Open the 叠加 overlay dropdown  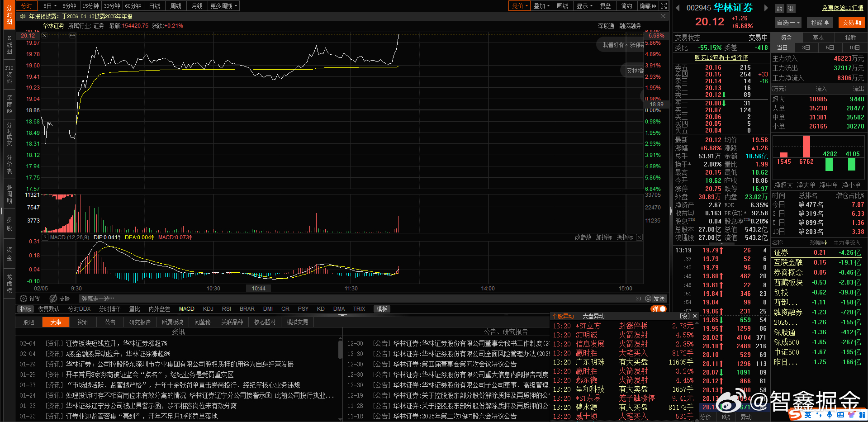pos(541,6)
